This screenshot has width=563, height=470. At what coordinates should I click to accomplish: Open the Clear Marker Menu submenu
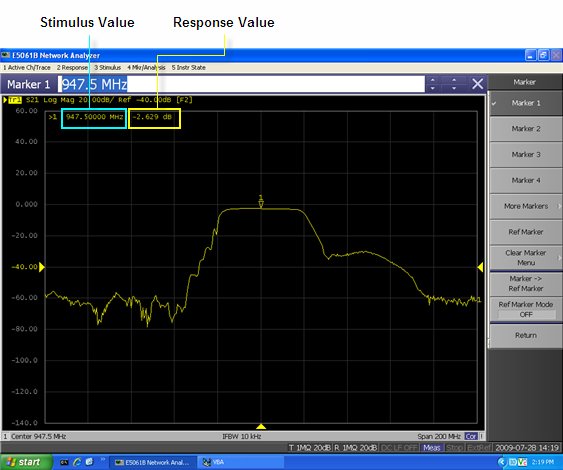point(526,258)
